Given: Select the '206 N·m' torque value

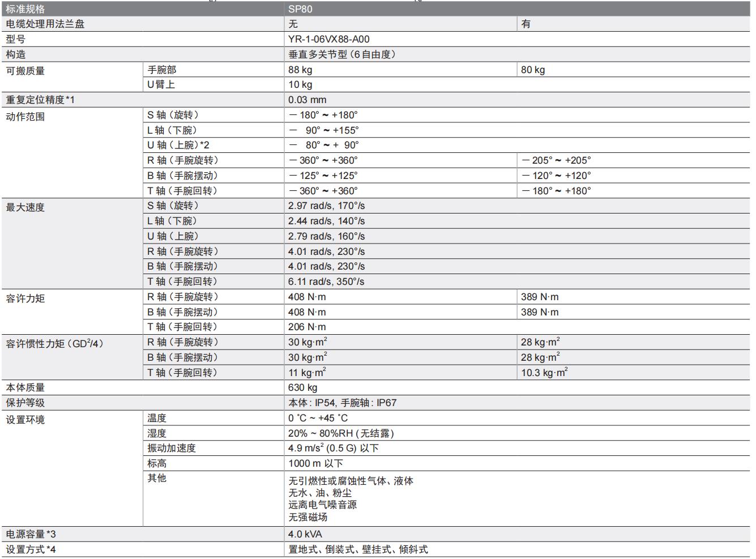Looking at the screenshot, I should pyautogui.click(x=307, y=327).
